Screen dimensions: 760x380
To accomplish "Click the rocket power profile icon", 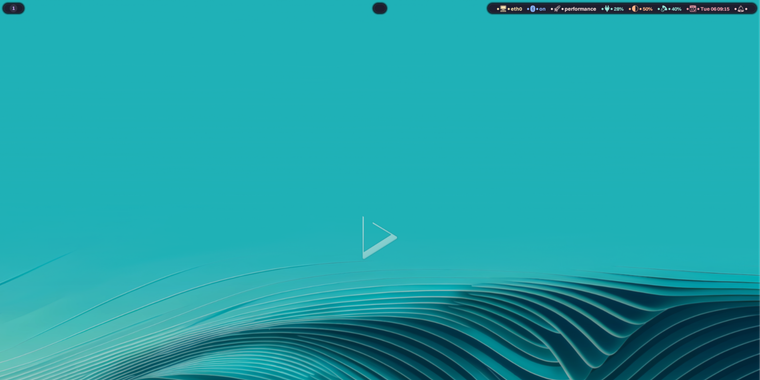I will 557,9.
